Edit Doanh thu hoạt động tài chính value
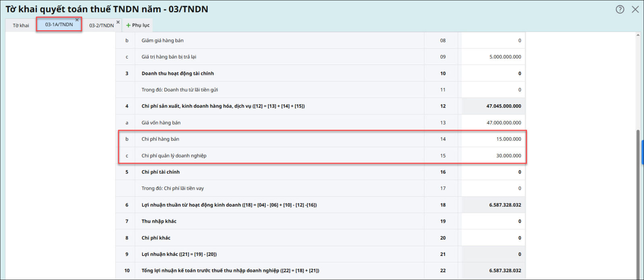 pyautogui.click(x=493, y=73)
